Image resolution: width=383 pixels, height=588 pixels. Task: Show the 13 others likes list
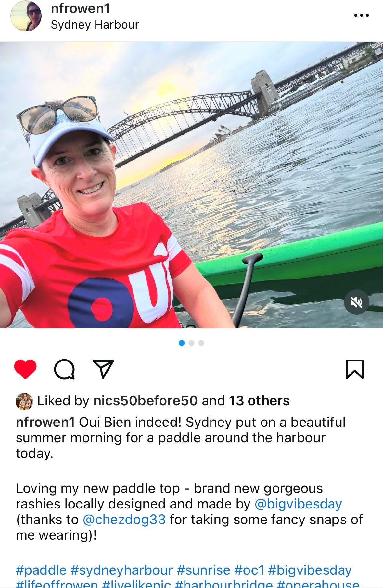tap(259, 401)
